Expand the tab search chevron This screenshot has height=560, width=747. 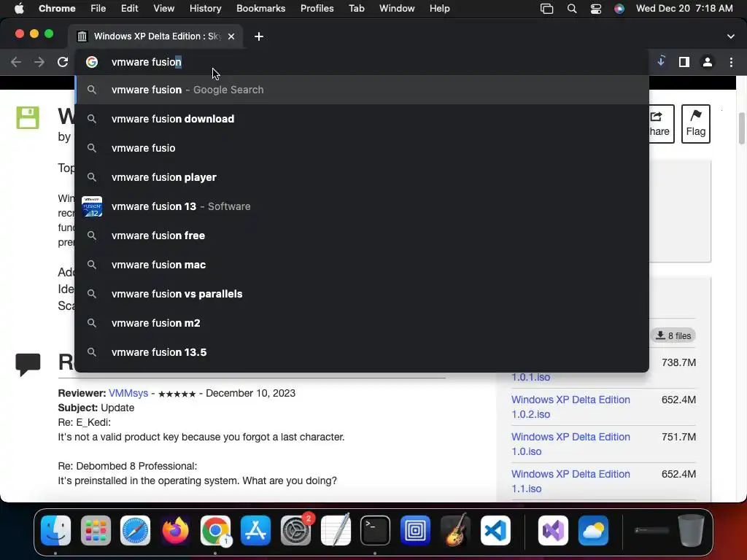coord(731,36)
